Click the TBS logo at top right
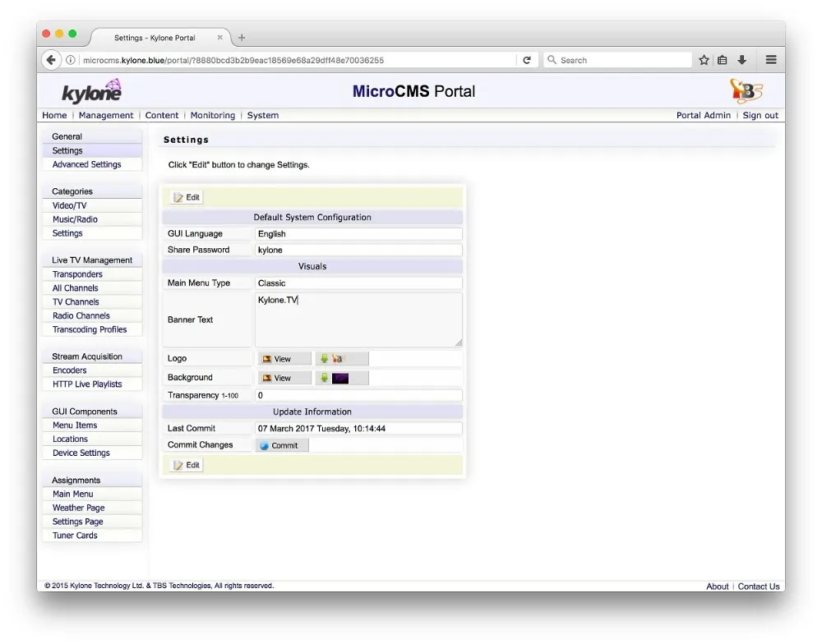Image resolution: width=822 pixels, height=644 pixels. coord(746,91)
